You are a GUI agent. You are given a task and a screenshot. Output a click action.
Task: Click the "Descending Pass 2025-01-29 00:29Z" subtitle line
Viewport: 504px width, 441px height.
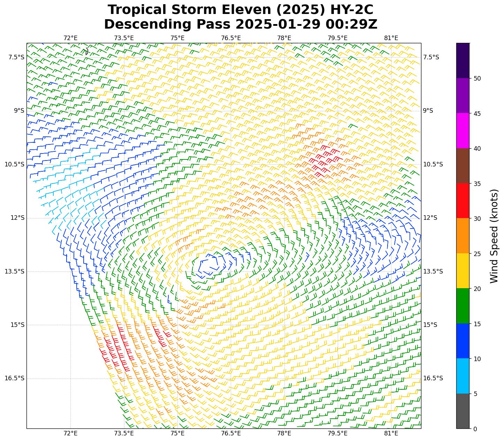(240, 24)
